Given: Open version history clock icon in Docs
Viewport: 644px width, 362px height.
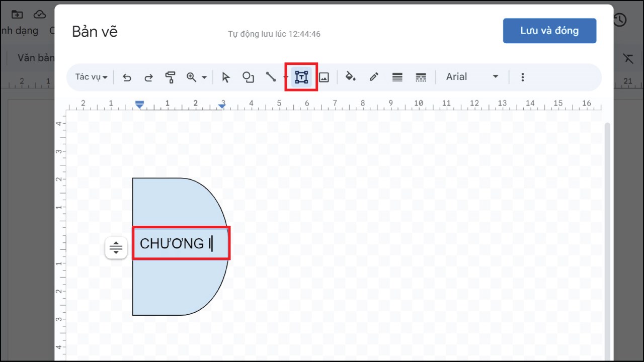Looking at the screenshot, I should pos(619,20).
